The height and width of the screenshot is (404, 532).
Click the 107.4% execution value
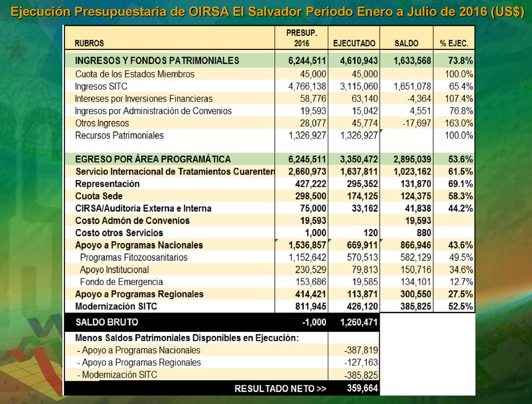[x=459, y=99]
